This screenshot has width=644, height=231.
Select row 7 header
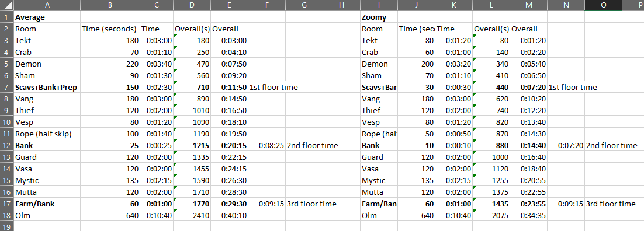tap(7, 87)
